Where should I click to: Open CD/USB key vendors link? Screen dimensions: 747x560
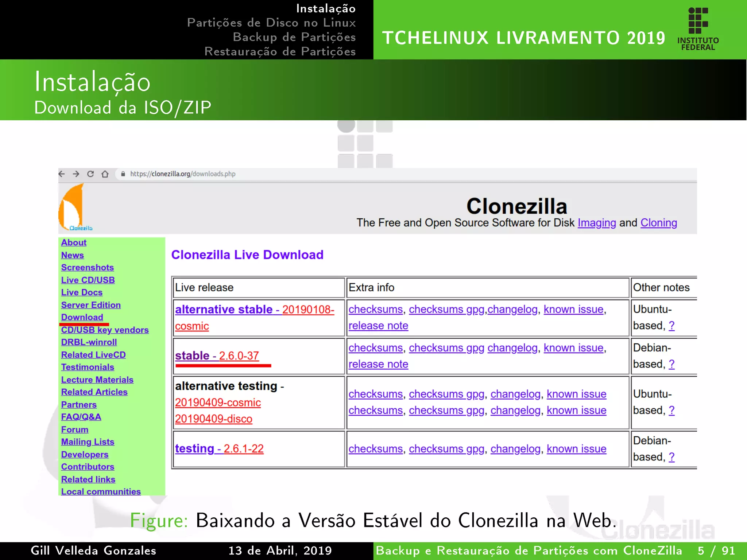(x=105, y=330)
